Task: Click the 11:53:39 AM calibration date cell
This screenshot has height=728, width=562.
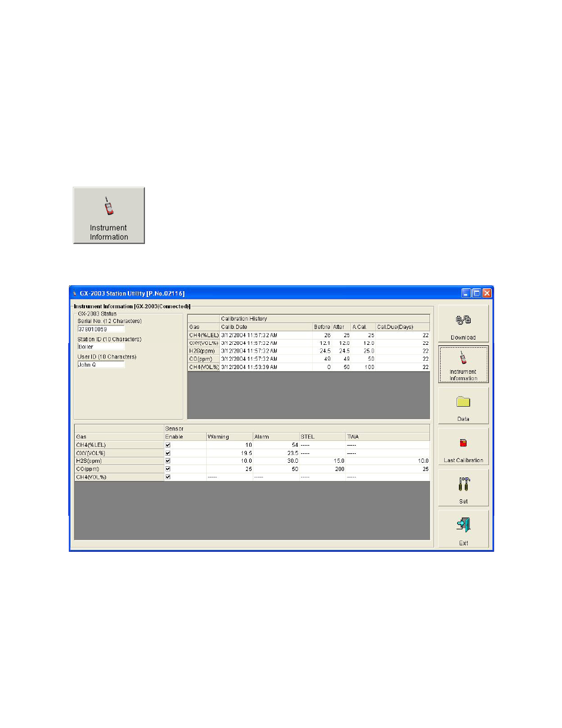Action: [266, 367]
